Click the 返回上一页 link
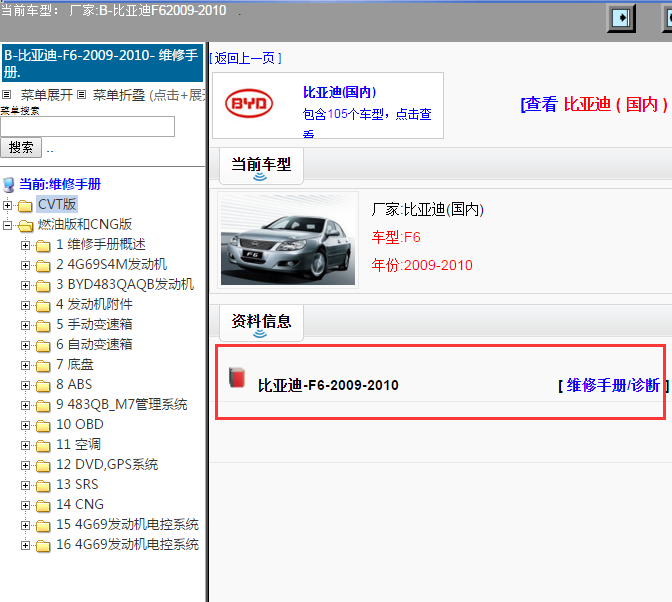This screenshot has height=602, width=672. pyautogui.click(x=245, y=58)
